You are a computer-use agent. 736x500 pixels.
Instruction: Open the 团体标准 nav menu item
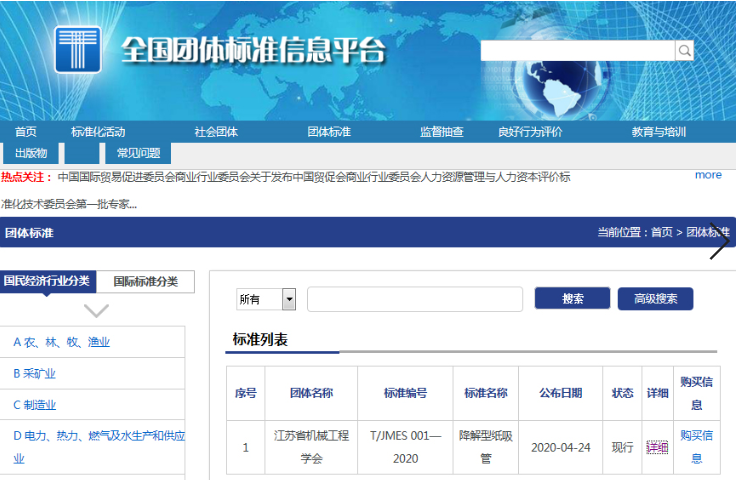[329, 132]
